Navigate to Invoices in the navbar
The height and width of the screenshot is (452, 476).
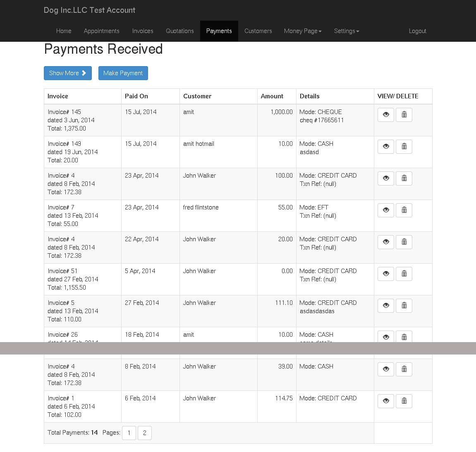[143, 31]
